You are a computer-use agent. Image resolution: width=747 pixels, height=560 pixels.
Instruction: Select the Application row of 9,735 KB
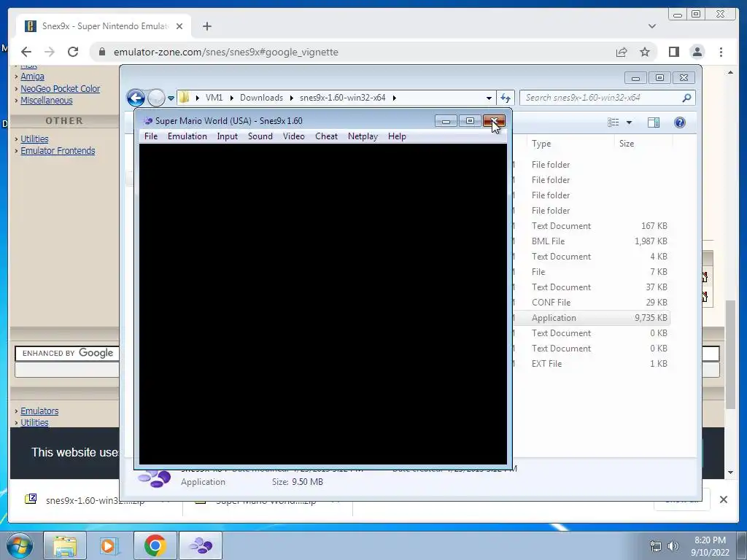pos(591,318)
